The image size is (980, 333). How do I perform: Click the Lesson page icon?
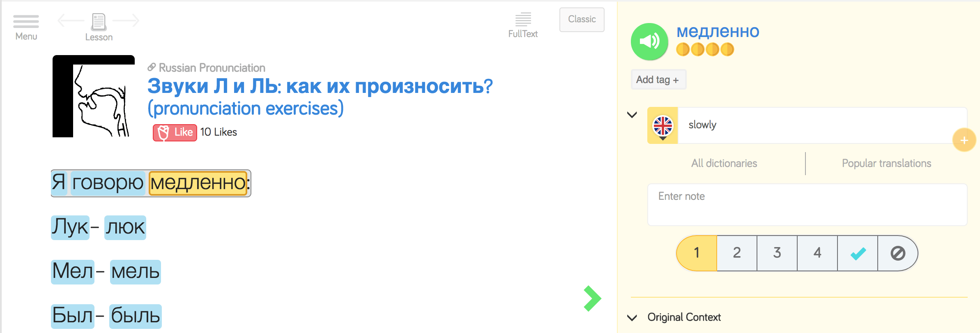point(99,22)
